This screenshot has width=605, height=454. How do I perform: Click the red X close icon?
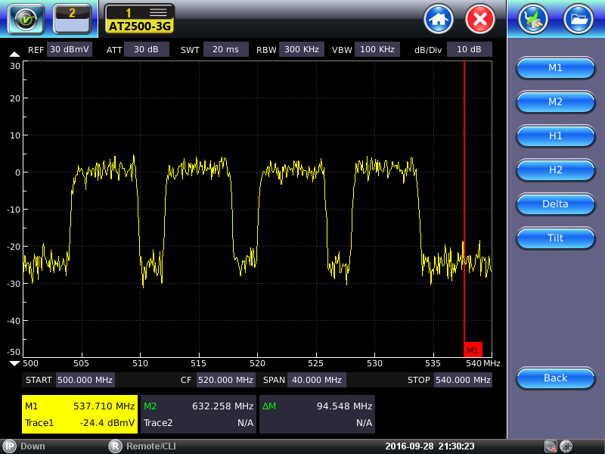481,18
